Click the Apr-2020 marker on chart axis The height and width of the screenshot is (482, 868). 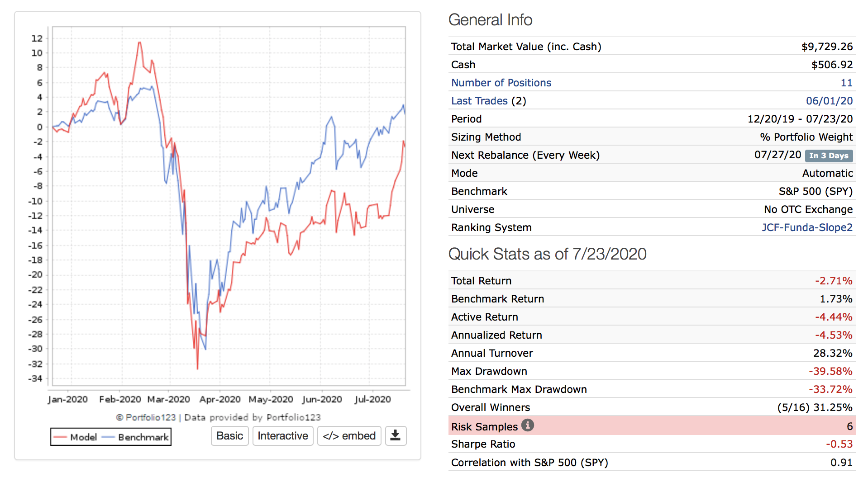[220, 399]
